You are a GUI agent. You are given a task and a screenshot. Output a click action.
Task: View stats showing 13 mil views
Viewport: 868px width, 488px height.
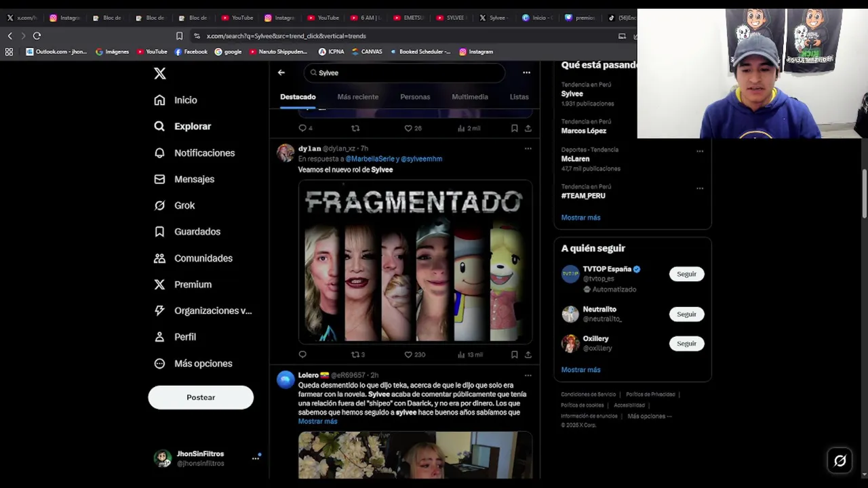pyautogui.click(x=470, y=354)
